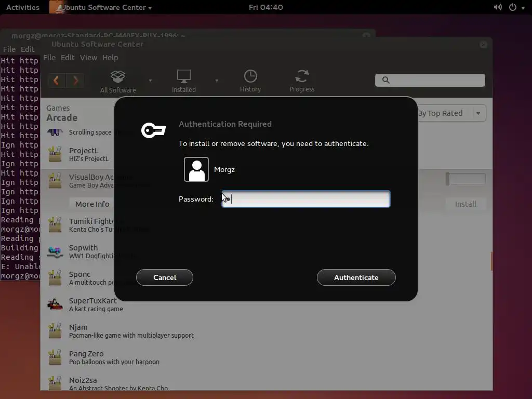Screen dimensions: 532x399
Task: Cancel the authentication dialog
Action: (165, 277)
